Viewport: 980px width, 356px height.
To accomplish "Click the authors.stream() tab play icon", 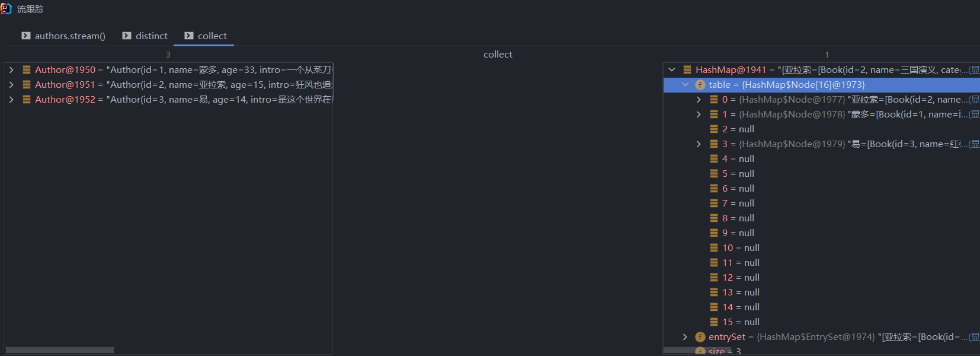I will pyautogui.click(x=26, y=36).
